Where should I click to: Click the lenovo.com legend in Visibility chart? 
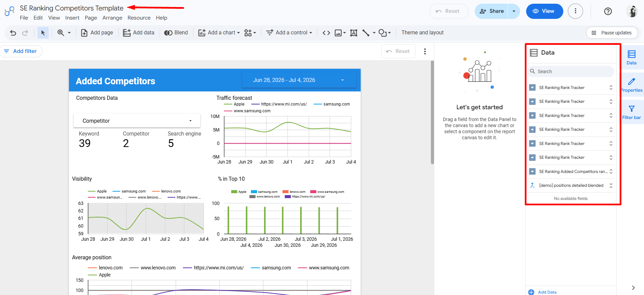[166, 191]
